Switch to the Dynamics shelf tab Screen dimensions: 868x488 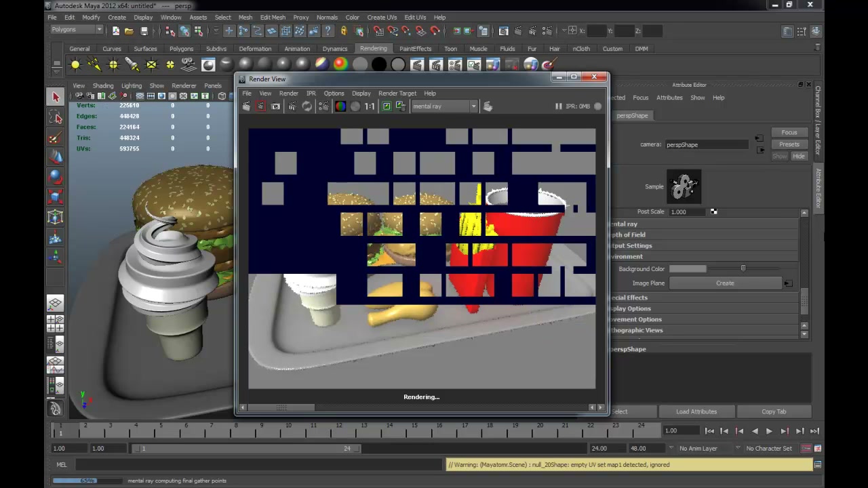tap(335, 49)
